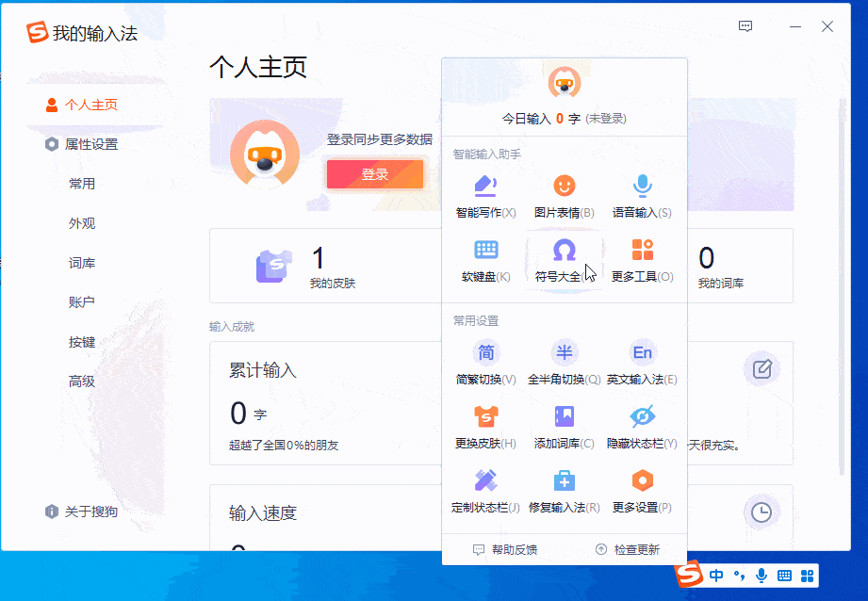
Task: Open About Sogou (关于搜狗)
Action: (82, 512)
